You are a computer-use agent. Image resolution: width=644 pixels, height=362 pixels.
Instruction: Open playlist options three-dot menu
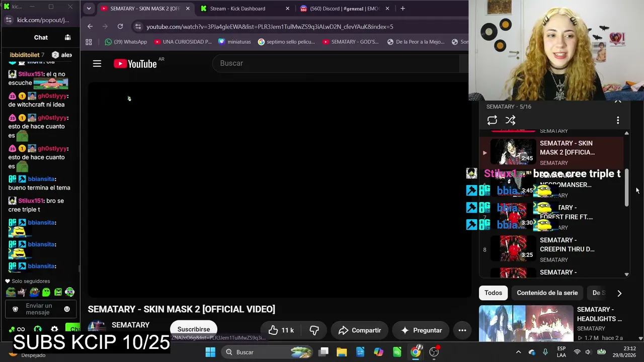click(618, 120)
